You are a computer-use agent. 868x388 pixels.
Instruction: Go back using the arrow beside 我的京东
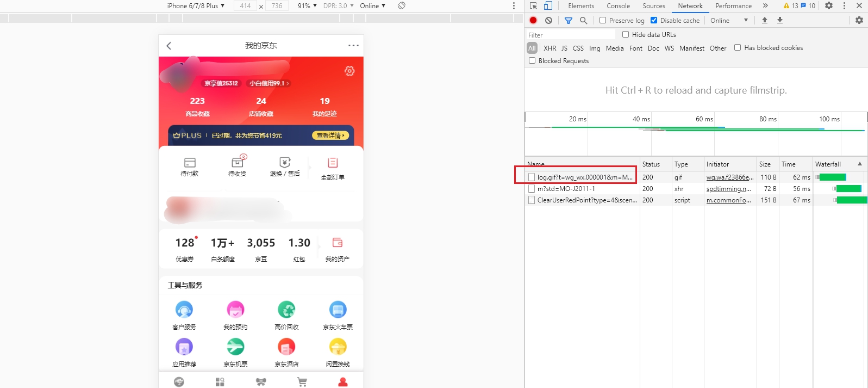tap(169, 46)
